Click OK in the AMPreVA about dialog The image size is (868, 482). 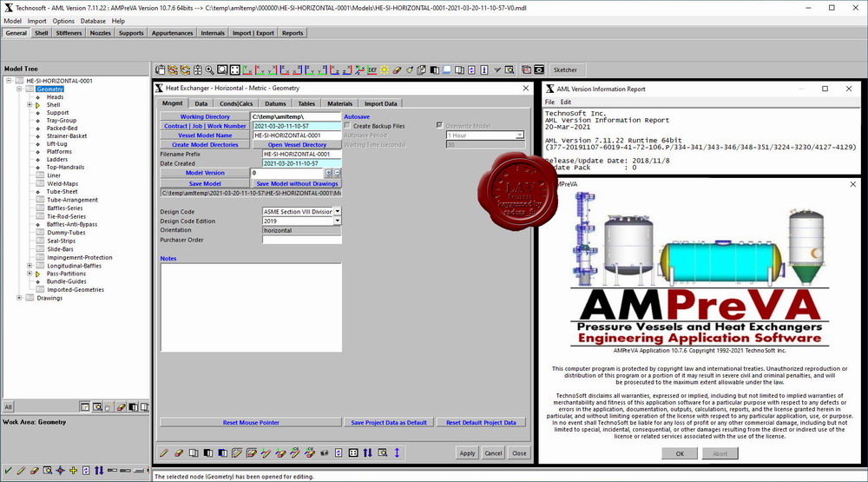680,453
